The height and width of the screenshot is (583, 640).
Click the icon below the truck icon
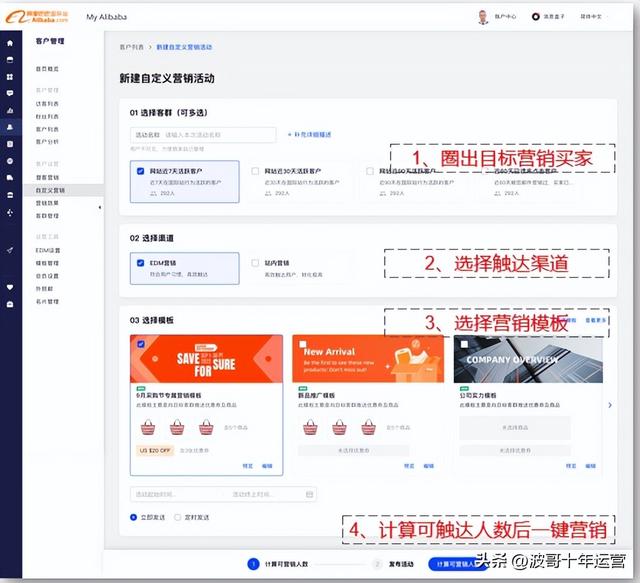(x=10, y=195)
